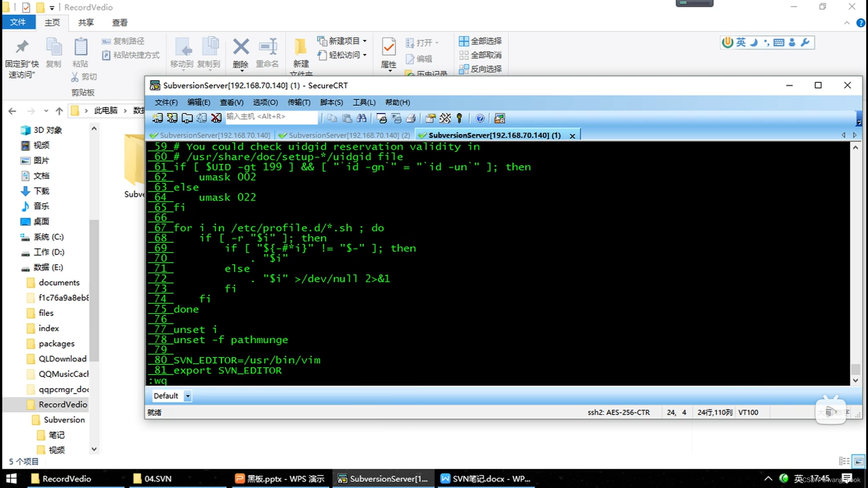868x488 pixels.
Task: Click the Keymap Editor icon
Action: point(445,118)
